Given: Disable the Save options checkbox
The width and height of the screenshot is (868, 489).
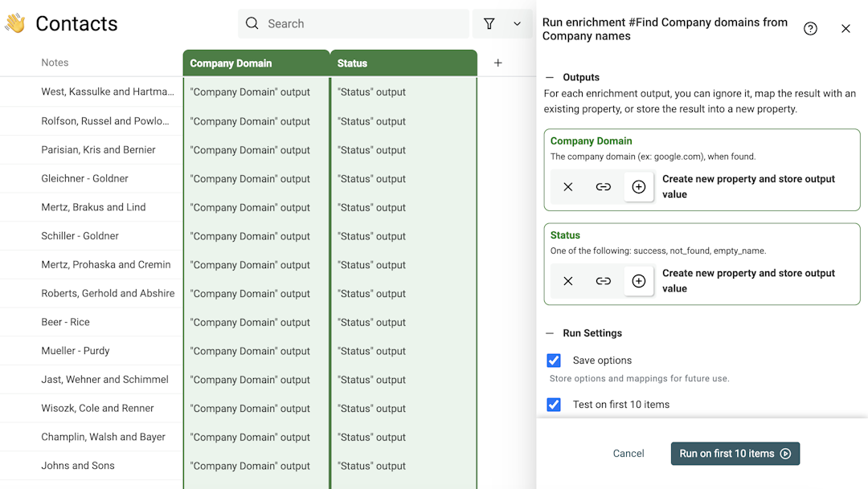Looking at the screenshot, I should coord(554,360).
